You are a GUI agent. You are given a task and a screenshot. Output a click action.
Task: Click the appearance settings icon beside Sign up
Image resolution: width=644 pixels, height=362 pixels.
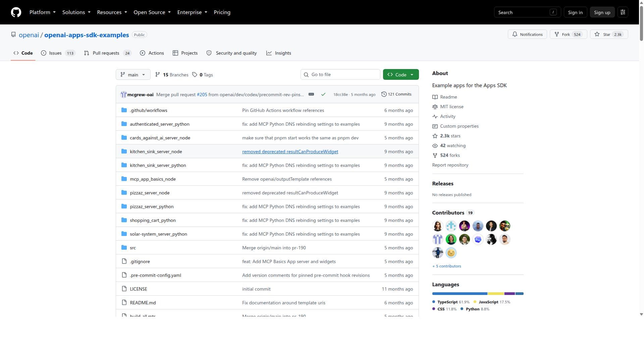623,12
